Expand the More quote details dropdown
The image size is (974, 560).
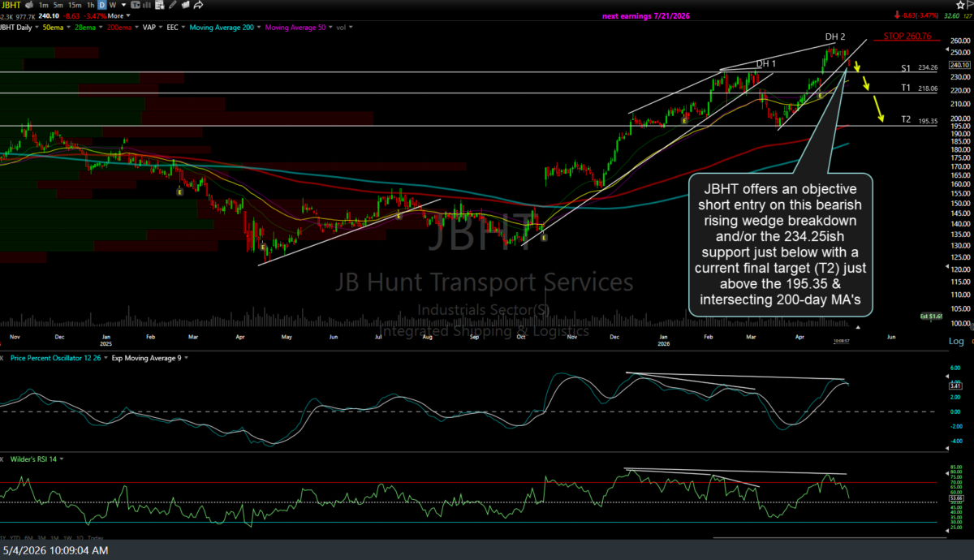[x=119, y=16]
